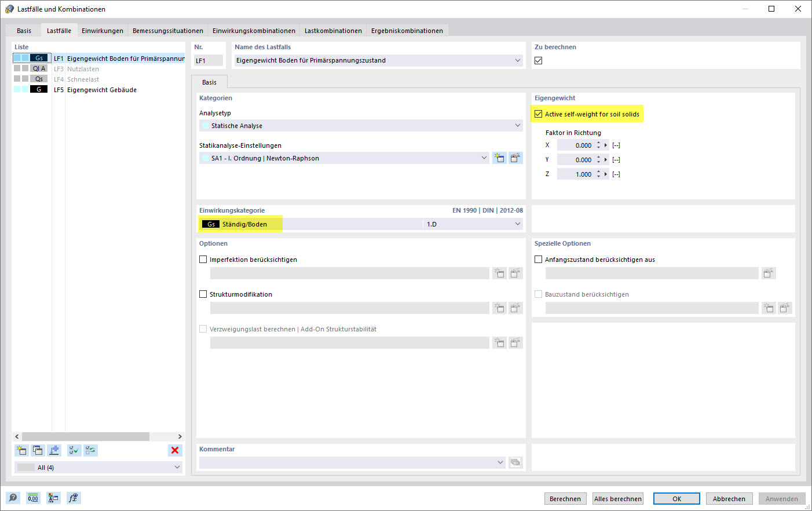Click edit imperfection case icon

[x=515, y=273]
